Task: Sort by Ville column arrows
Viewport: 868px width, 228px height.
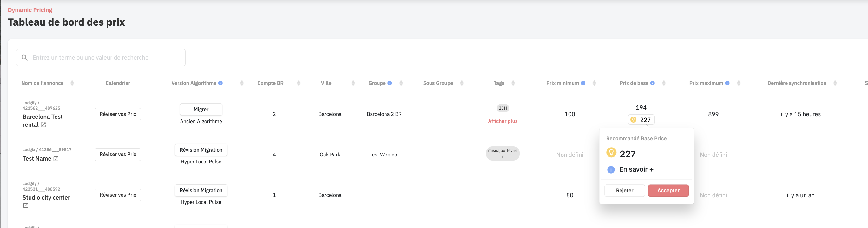Action: click(x=353, y=83)
